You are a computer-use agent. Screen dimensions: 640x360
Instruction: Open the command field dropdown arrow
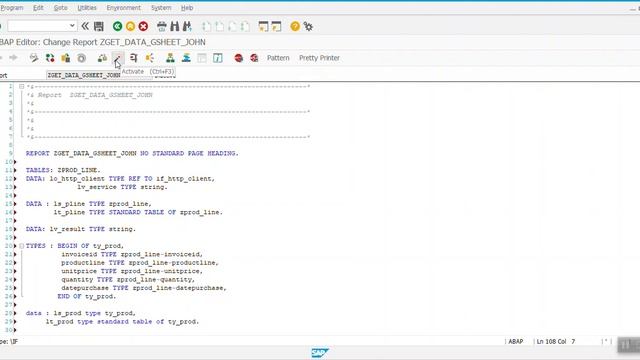72,26
